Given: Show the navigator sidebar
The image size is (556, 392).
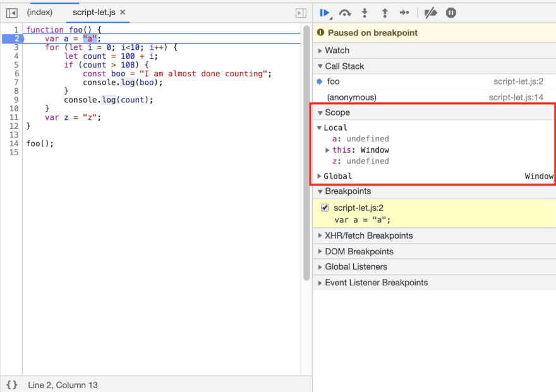Looking at the screenshot, I should point(12,13).
